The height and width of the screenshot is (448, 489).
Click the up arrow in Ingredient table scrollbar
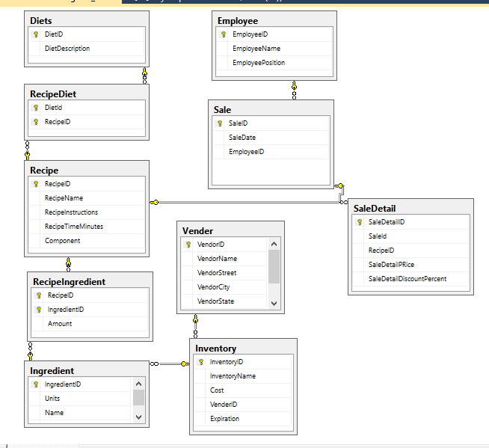pos(139,384)
